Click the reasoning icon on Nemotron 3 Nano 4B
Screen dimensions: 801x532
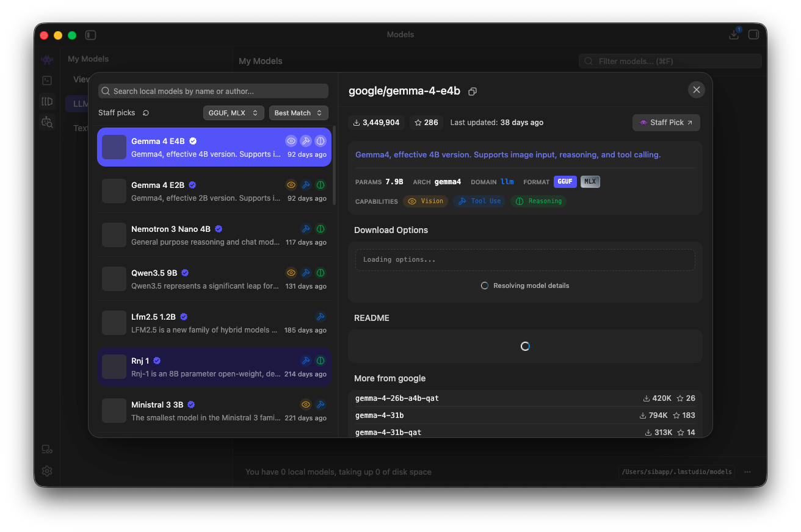(x=321, y=229)
